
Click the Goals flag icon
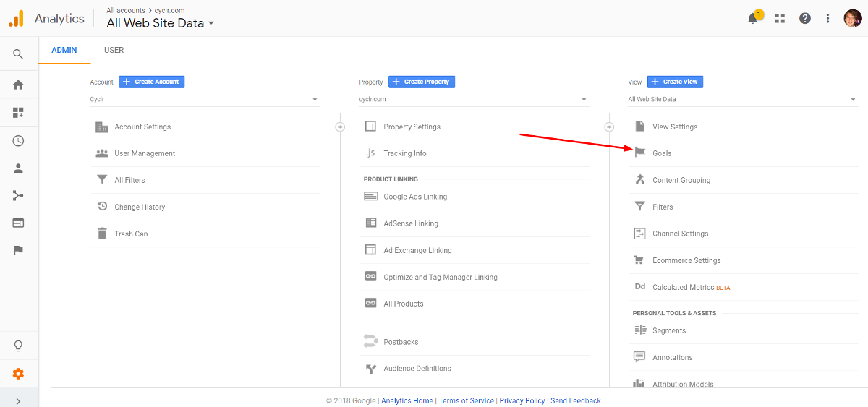tap(639, 153)
